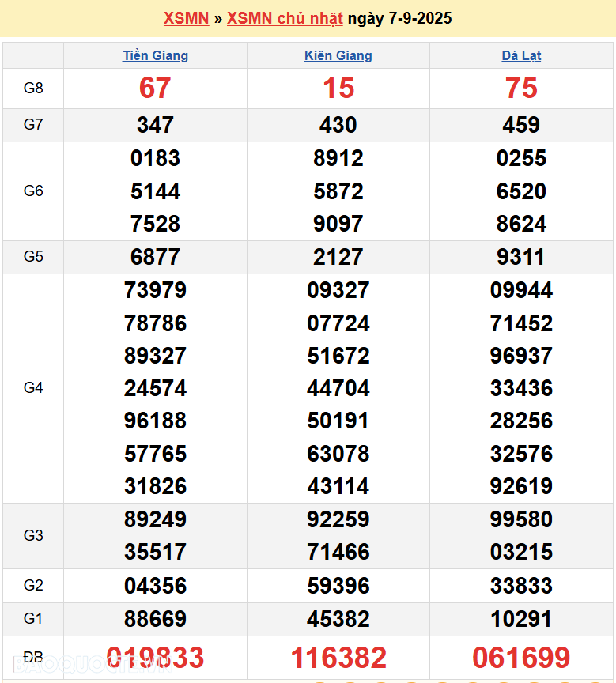Select the G3 number 99580
Screen dimensions: 616x683
pyautogui.click(x=521, y=519)
